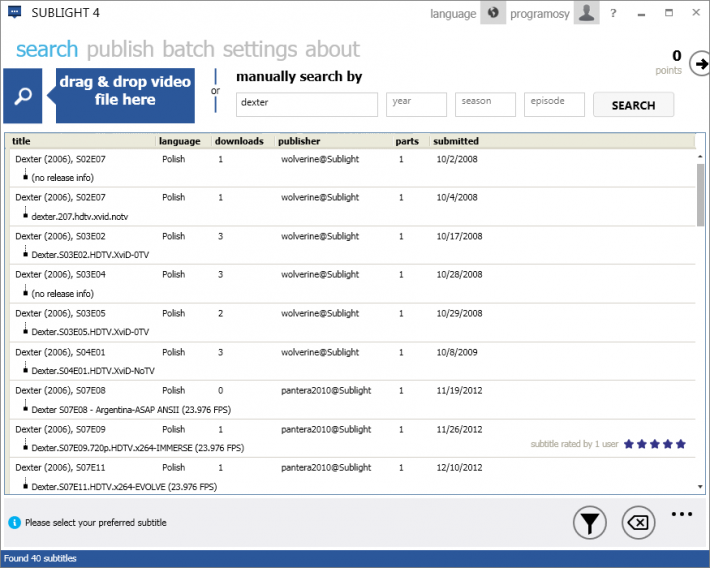
Task: Click Please select your preferred subtitle message
Action: pyautogui.click(x=96, y=523)
